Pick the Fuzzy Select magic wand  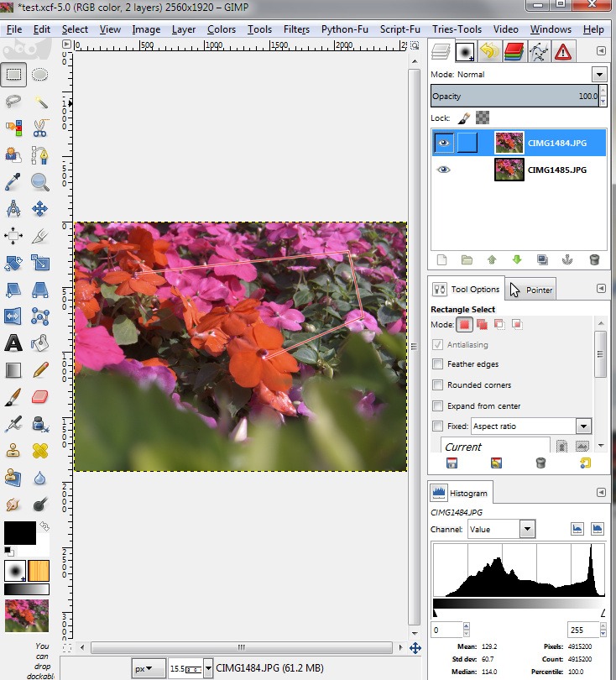tap(40, 102)
